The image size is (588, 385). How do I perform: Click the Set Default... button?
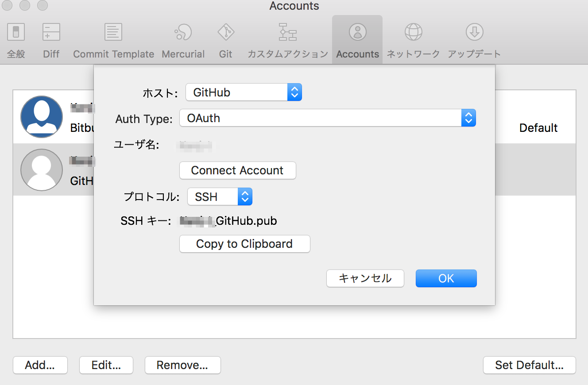[x=530, y=365]
